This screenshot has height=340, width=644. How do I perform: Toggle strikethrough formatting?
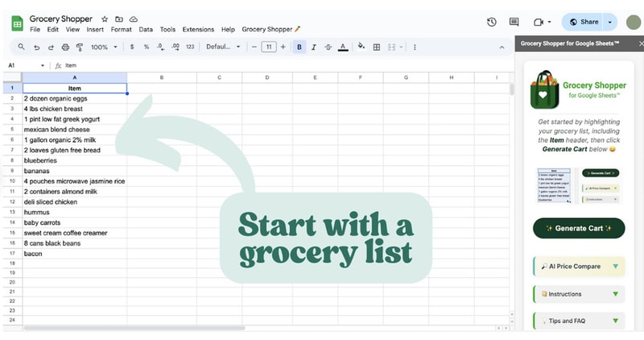[328, 47]
